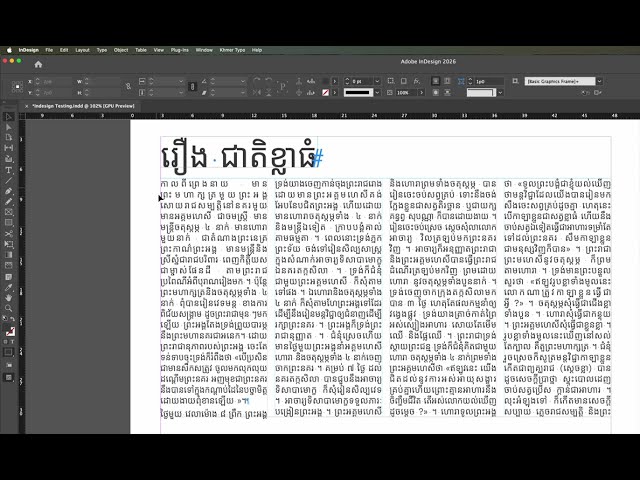Image resolution: width=640 pixels, height=480 pixels.
Task: Open the Object menu
Action: 121,50
